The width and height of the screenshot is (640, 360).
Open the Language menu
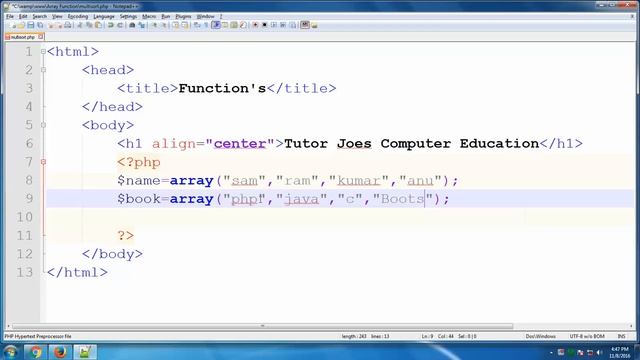[x=104, y=16]
